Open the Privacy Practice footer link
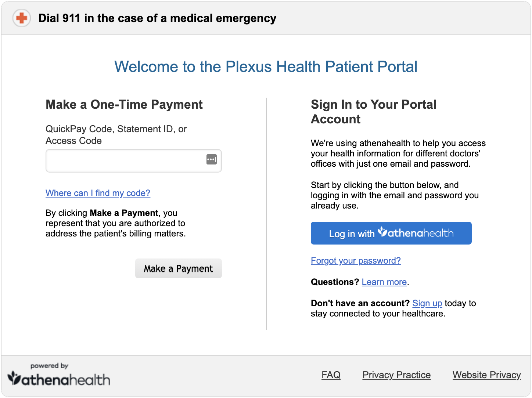The width and height of the screenshot is (532, 398). pos(396,375)
